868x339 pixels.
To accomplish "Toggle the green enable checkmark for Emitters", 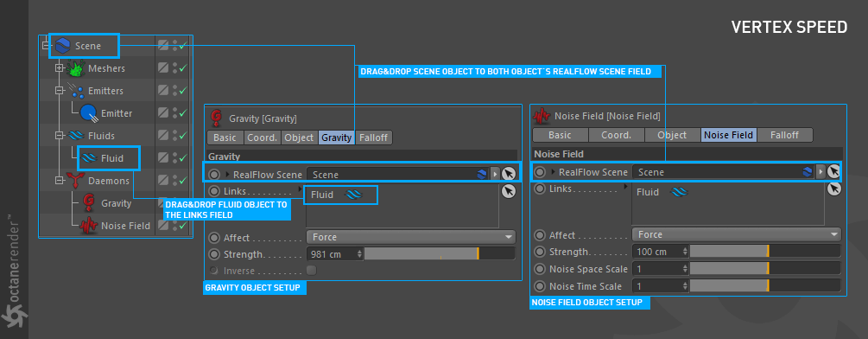I will click(183, 90).
